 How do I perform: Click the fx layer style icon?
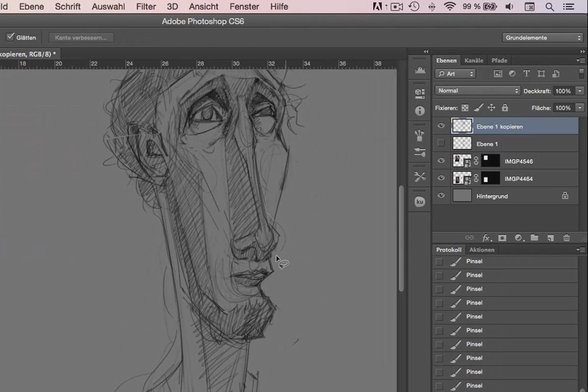(x=486, y=238)
